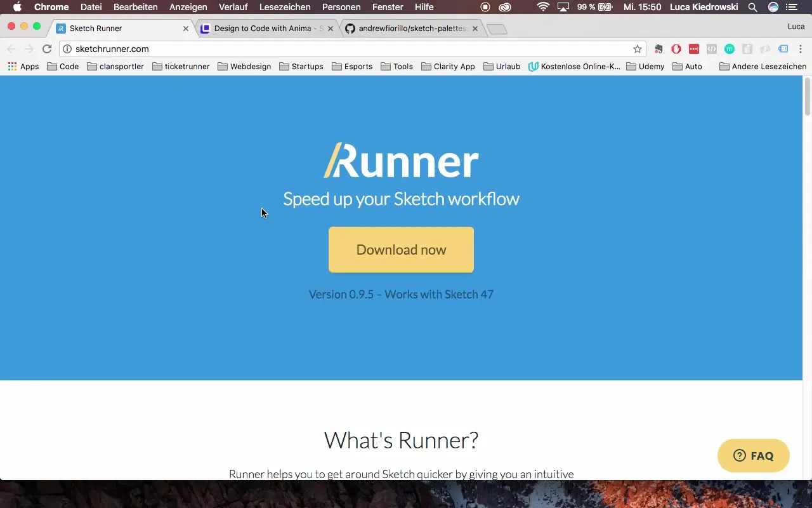This screenshot has height=508, width=812.
Task: Close the Sketch Runner tab
Action: pos(186,29)
